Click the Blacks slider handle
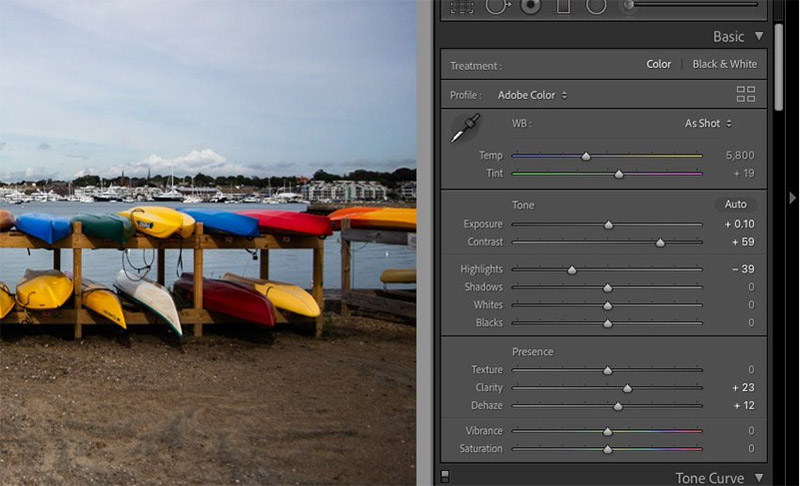 pyautogui.click(x=608, y=324)
